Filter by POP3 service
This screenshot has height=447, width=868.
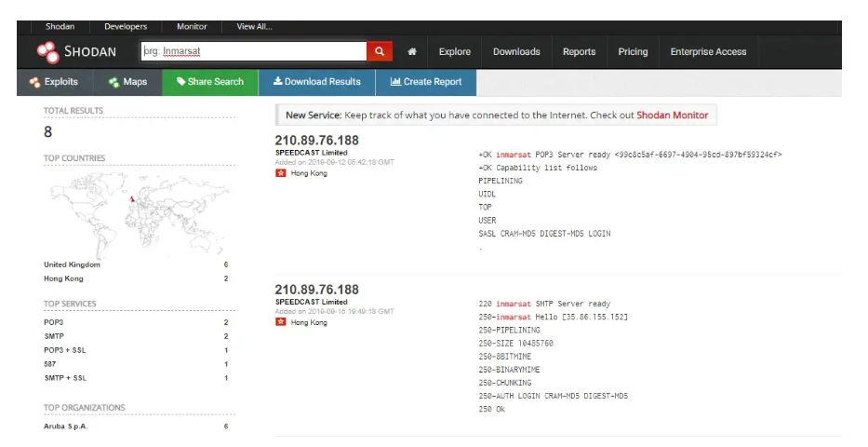pos(54,322)
